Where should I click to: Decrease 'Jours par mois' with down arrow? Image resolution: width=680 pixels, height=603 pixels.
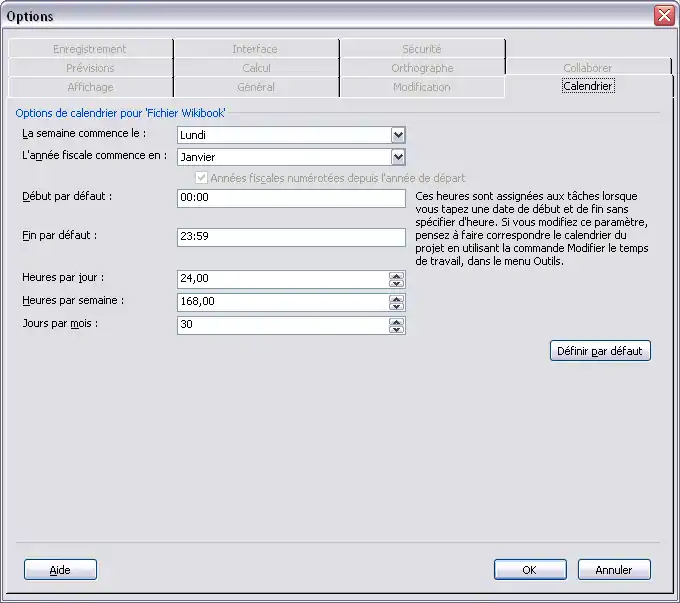(x=397, y=330)
